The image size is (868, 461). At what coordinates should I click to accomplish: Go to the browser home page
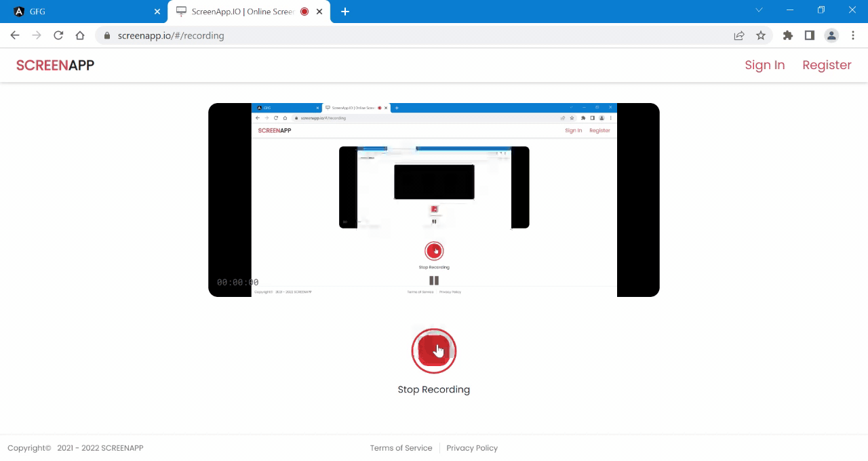[x=80, y=35]
